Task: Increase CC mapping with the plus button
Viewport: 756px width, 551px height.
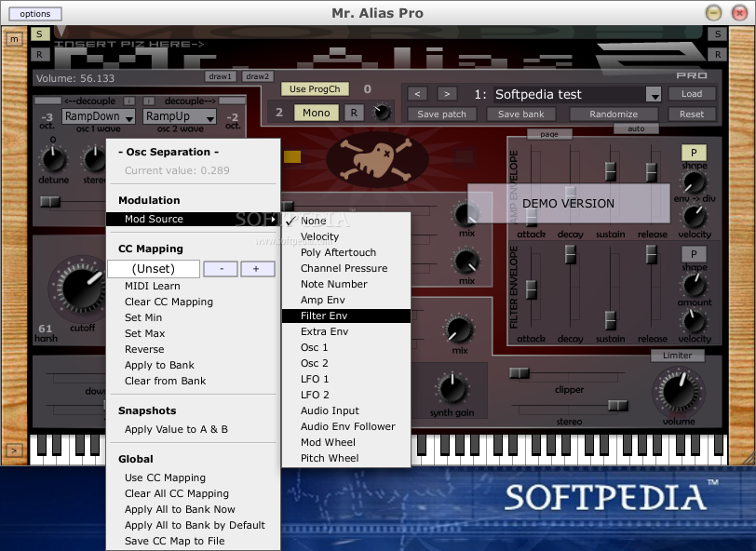Action: tap(258, 269)
